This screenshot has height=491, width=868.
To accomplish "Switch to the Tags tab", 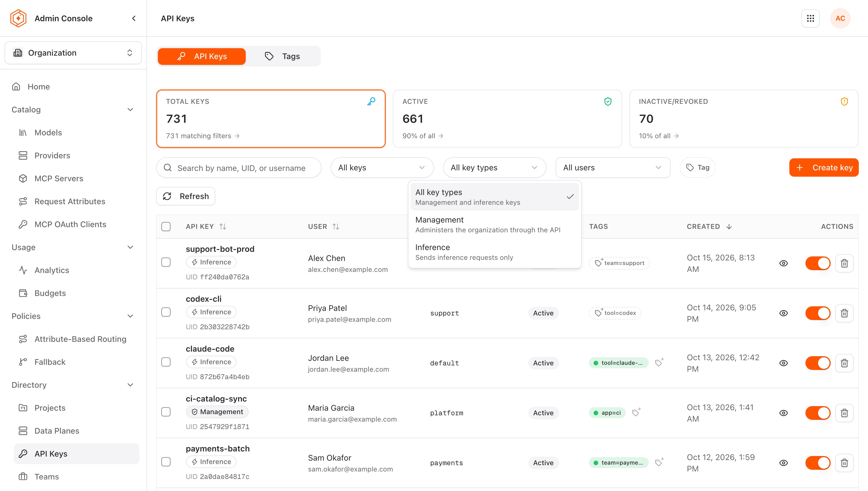I will (283, 56).
